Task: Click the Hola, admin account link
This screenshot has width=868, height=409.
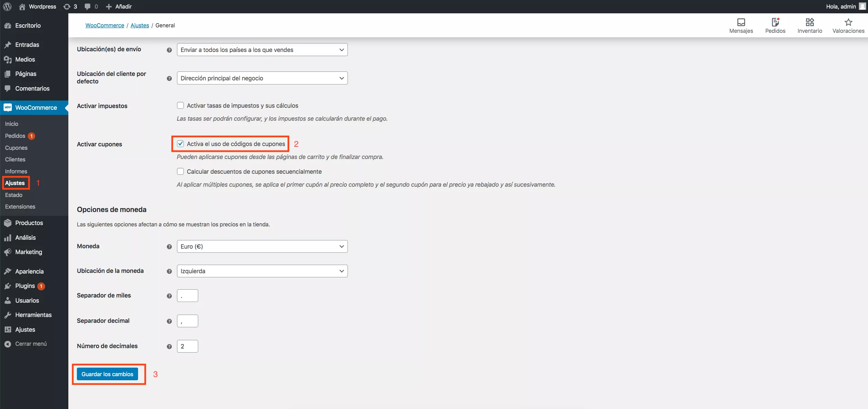Action: coord(841,6)
